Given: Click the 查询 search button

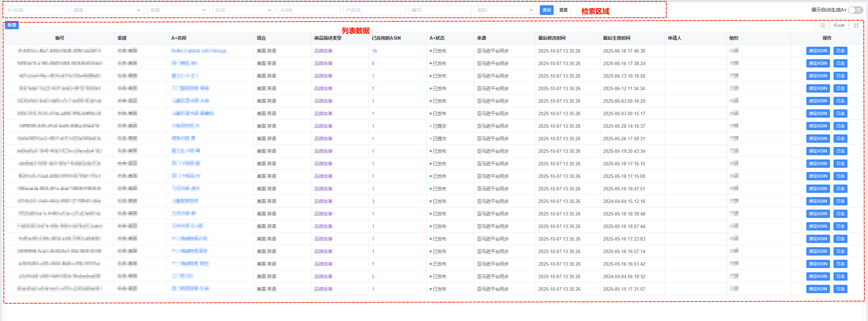Looking at the screenshot, I should pyautogui.click(x=546, y=10).
